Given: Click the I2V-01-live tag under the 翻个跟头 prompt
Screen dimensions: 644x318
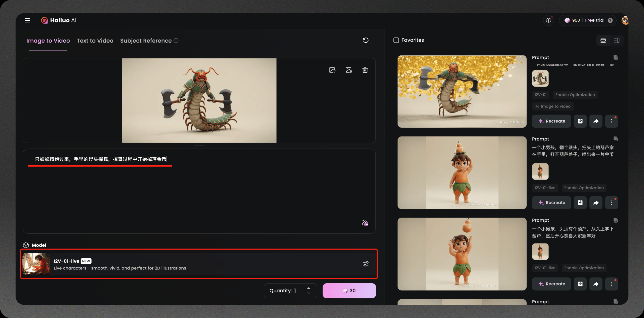Looking at the screenshot, I should pyautogui.click(x=545, y=188).
